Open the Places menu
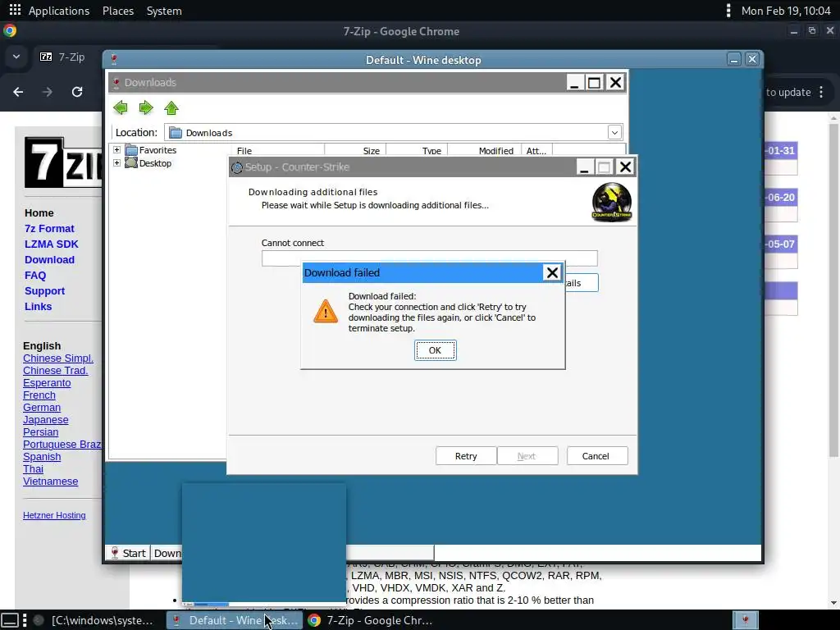This screenshot has height=630, width=840. [118, 11]
